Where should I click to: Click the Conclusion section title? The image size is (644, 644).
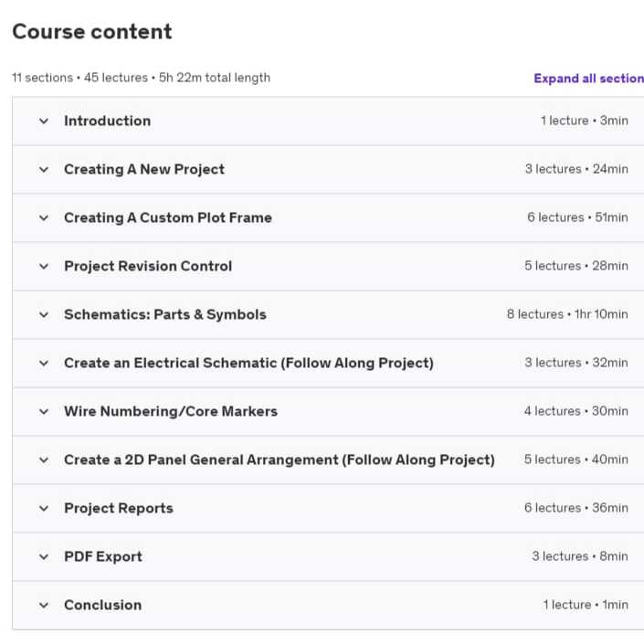102,605
